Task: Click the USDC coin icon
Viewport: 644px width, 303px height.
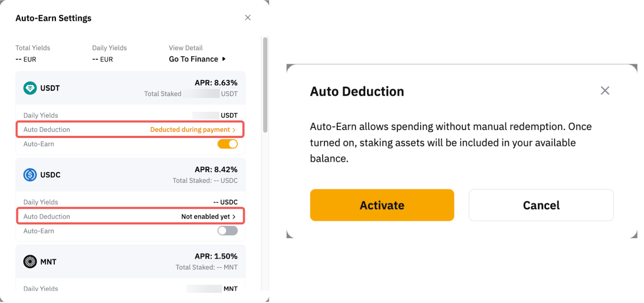Action: pos(30,175)
